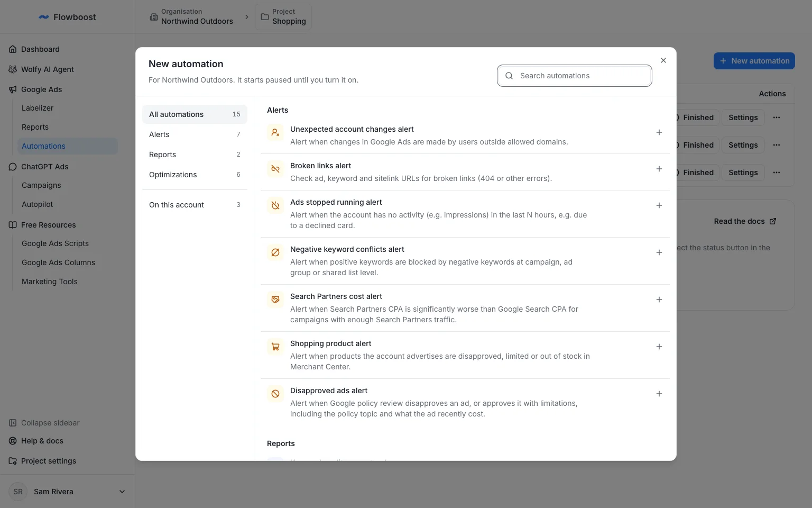The image size is (812, 508).
Task: Click the Broken links alert icon
Action: [x=275, y=169]
